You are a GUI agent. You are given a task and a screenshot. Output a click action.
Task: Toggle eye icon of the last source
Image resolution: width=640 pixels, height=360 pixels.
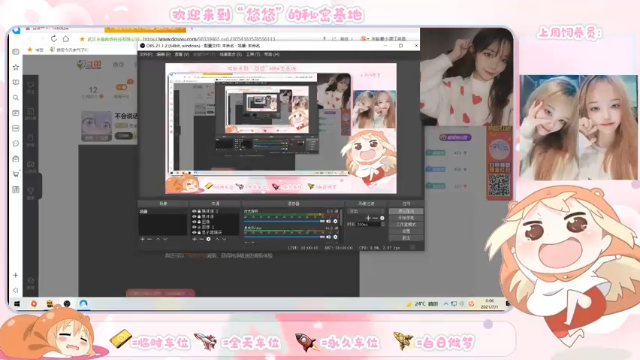(194, 232)
